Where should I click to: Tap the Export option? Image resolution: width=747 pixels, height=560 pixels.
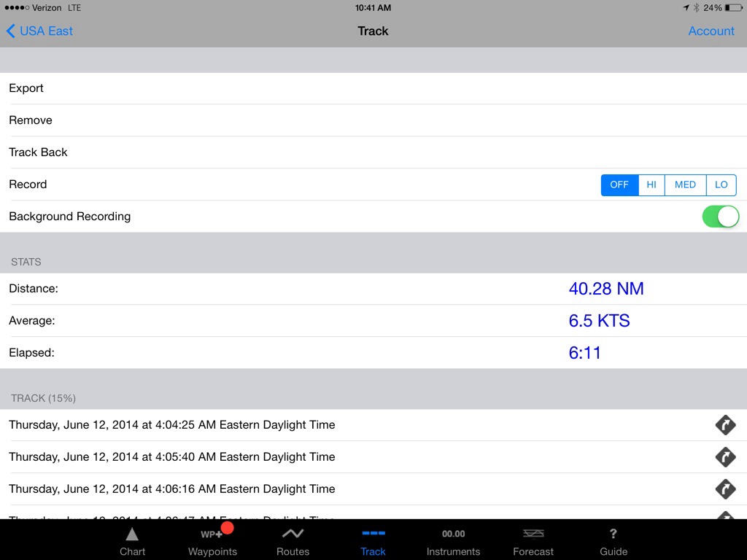pos(26,88)
